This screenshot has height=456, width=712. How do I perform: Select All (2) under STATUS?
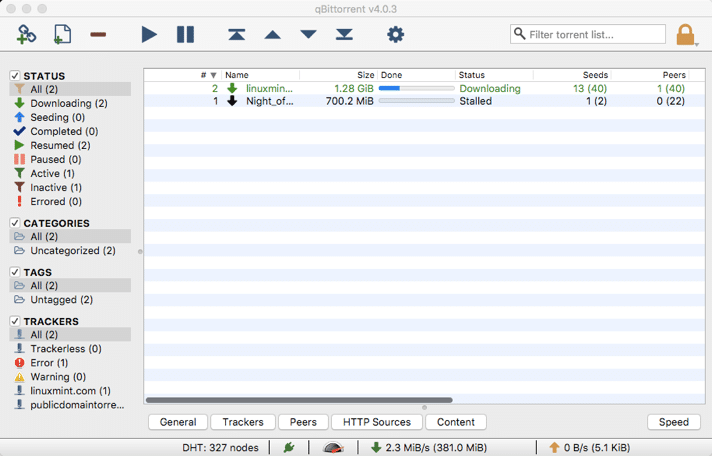pos(70,89)
